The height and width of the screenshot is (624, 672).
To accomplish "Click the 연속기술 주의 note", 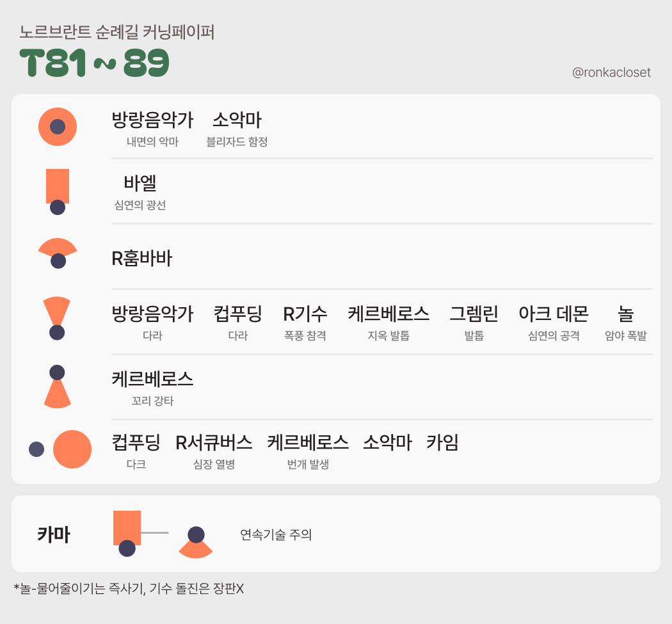I will point(276,534).
